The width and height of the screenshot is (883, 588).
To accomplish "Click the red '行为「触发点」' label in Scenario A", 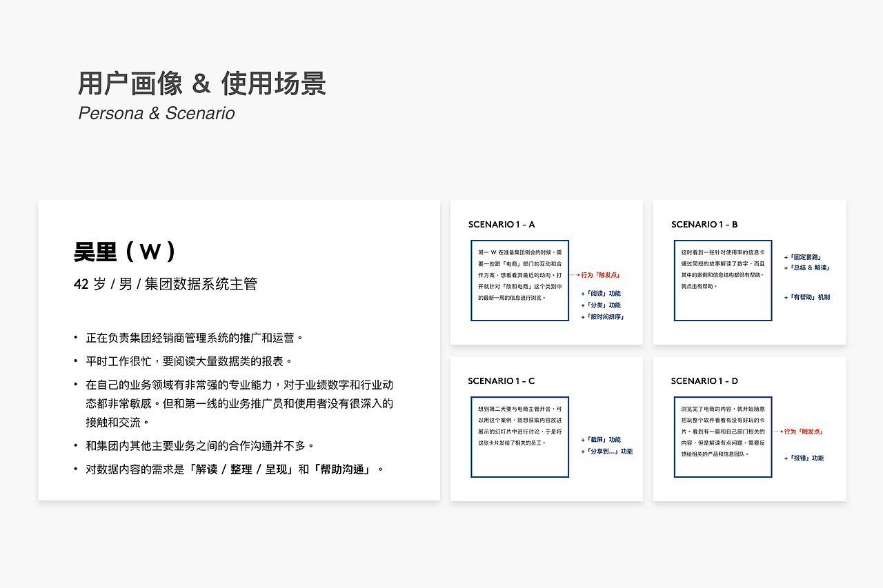I will tap(600, 275).
